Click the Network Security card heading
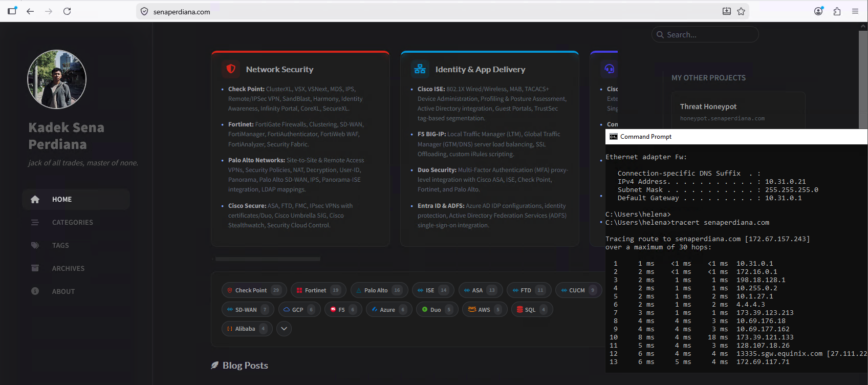Image resolution: width=868 pixels, height=385 pixels. [279, 69]
